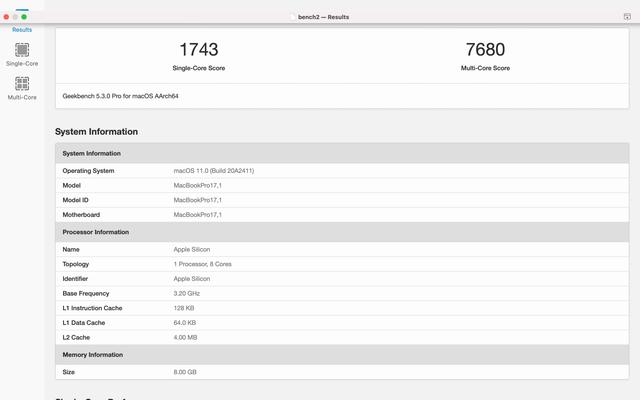Click the MacBookPro17,1 value in Model ID row

198,200
